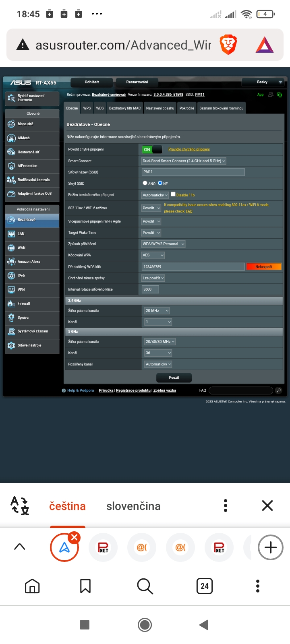
Task: Click the Odhlásit button
Action: tap(92, 82)
